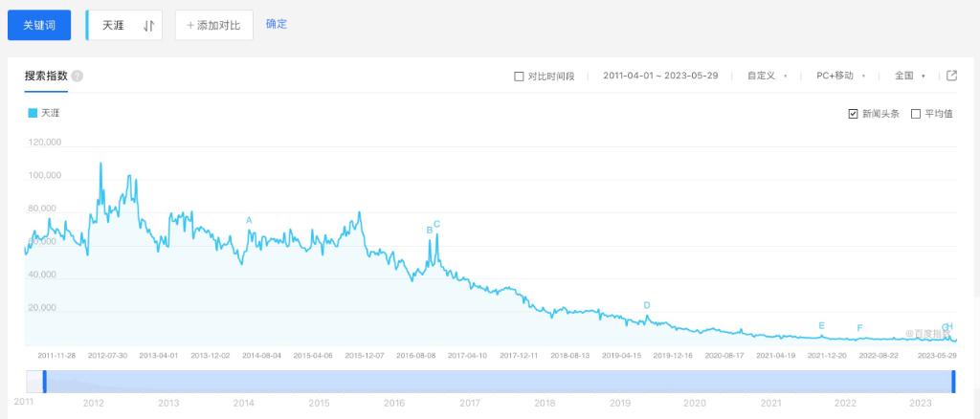Click news marker C on the chart

436,225
